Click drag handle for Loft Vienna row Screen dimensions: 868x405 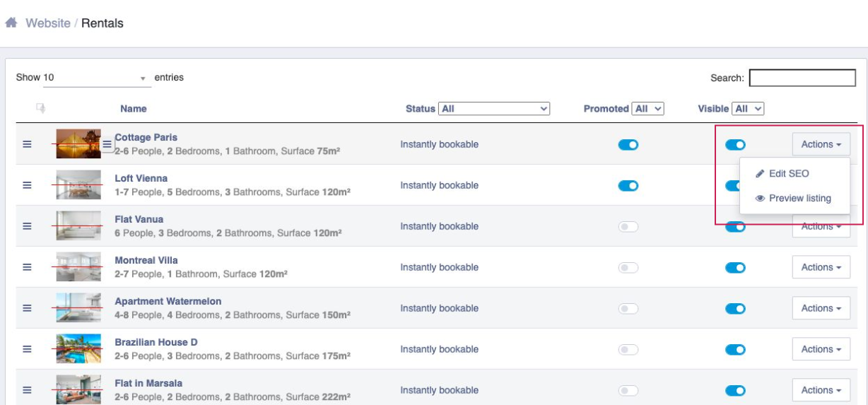pyautogui.click(x=27, y=185)
